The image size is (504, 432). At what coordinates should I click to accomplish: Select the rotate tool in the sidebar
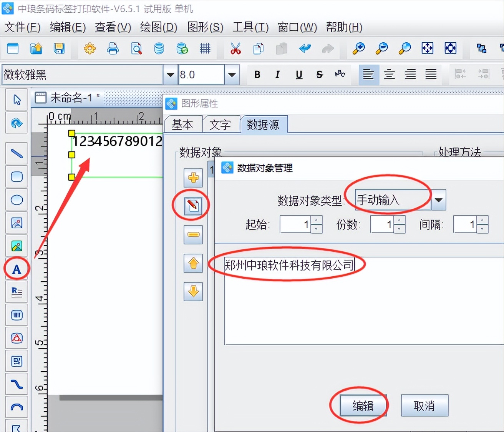click(x=17, y=123)
